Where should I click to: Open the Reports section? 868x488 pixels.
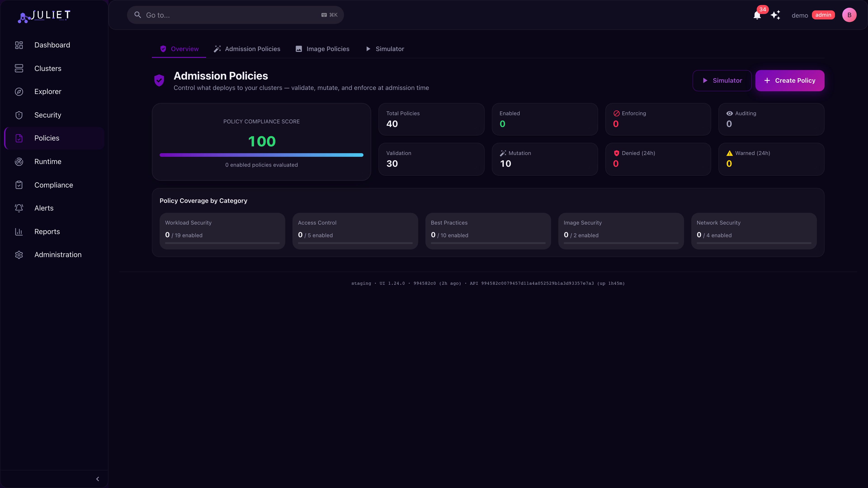[x=47, y=231]
